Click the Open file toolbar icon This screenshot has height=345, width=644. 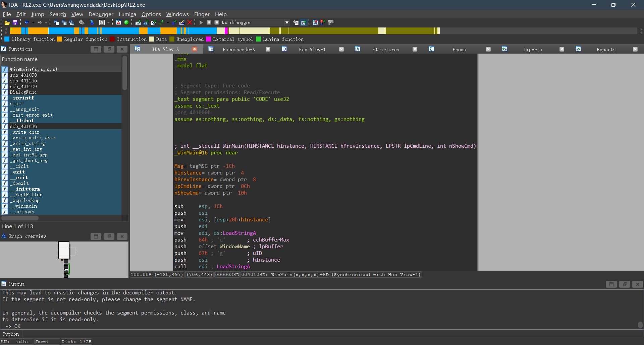click(7, 22)
